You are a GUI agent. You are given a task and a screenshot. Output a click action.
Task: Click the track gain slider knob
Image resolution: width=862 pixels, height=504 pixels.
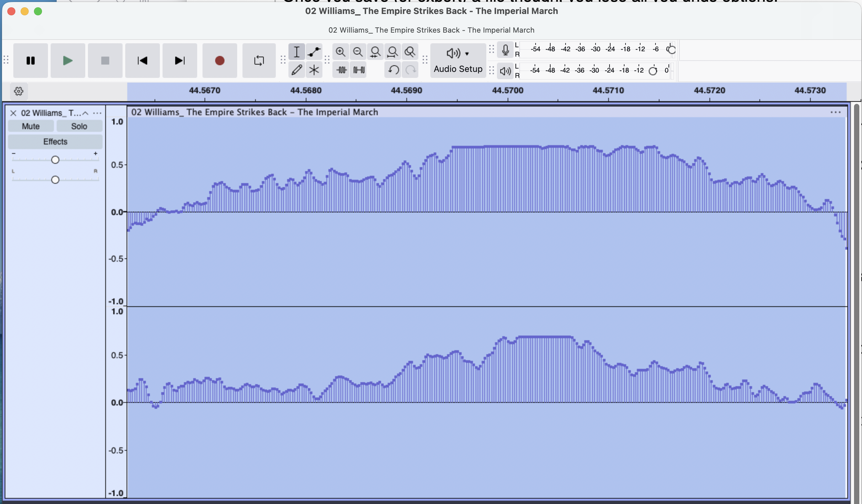(55, 160)
